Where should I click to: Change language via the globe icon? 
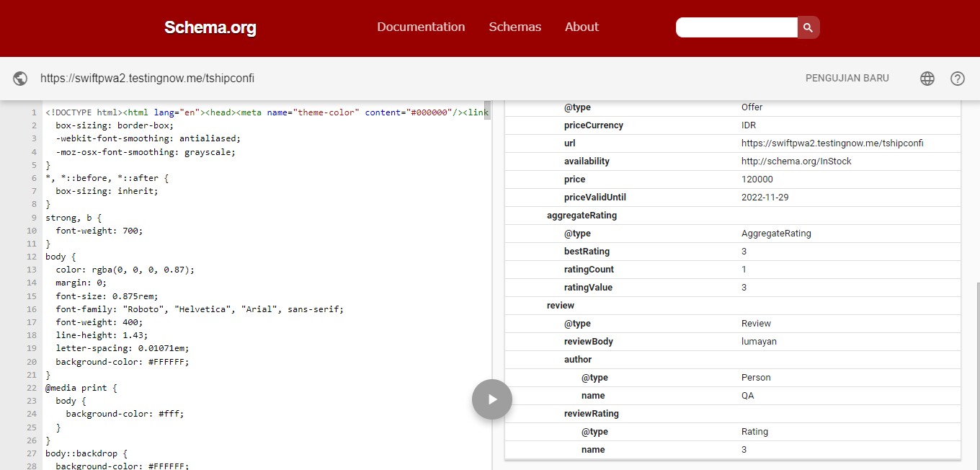927,79
